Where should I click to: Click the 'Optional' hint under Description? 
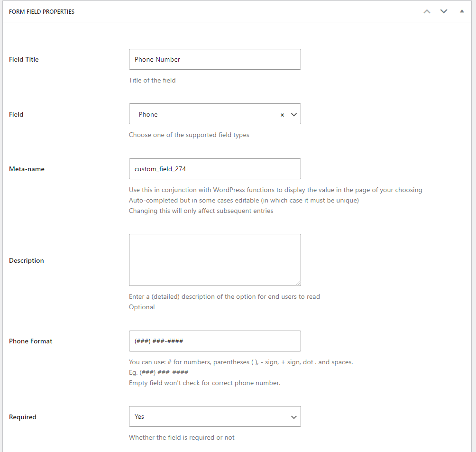(x=142, y=307)
